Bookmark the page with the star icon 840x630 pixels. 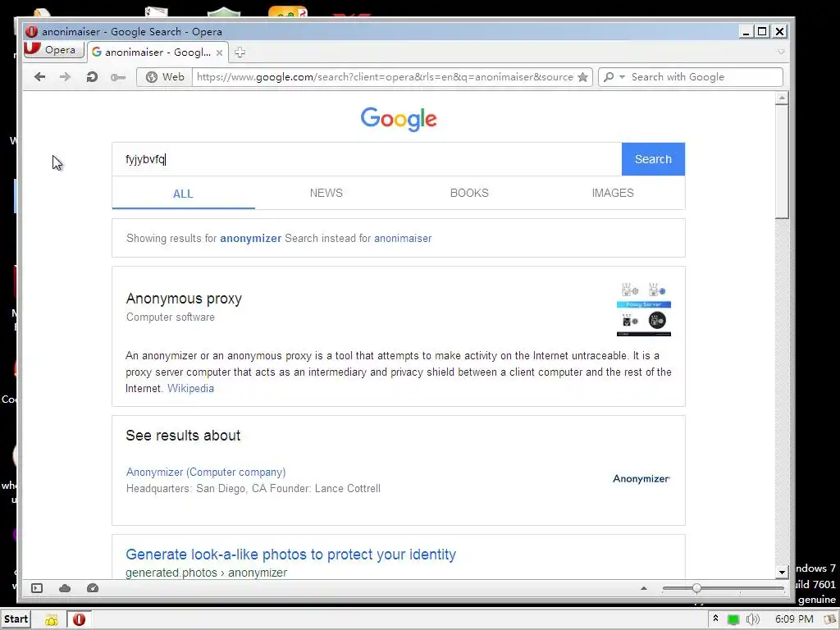pyautogui.click(x=582, y=77)
